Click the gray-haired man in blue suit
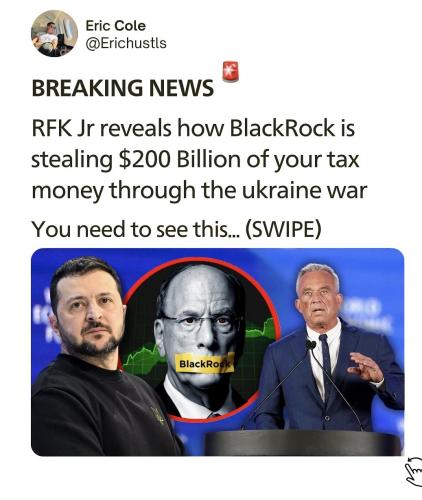The image size is (422, 500). point(327,350)
